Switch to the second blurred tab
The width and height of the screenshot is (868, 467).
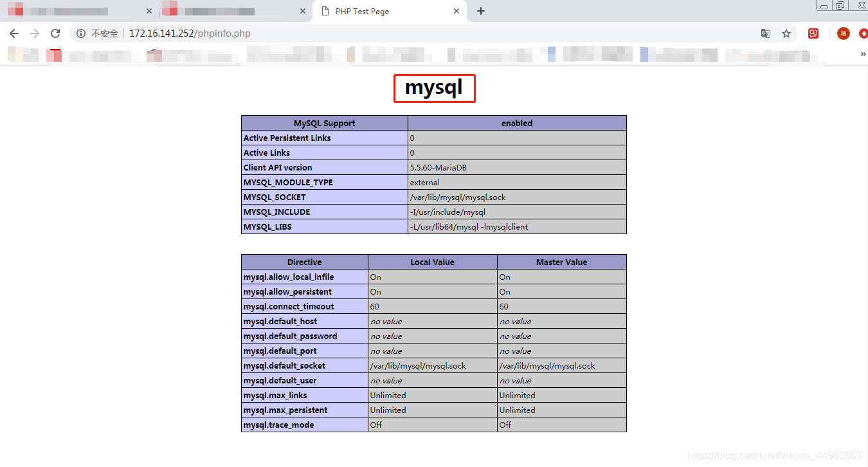coord(234,12)
